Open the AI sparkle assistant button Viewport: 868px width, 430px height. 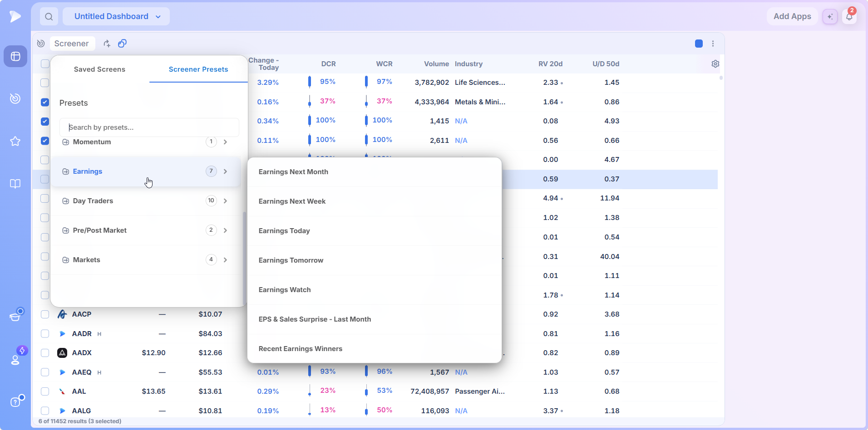(x=830, y=17)
